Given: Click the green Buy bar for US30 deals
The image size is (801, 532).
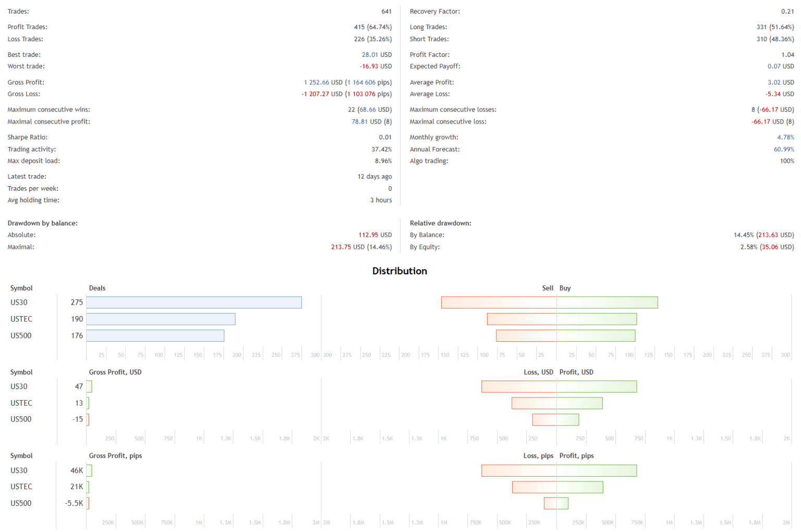Looking at the screenshot, I should (x=607, y=303).
